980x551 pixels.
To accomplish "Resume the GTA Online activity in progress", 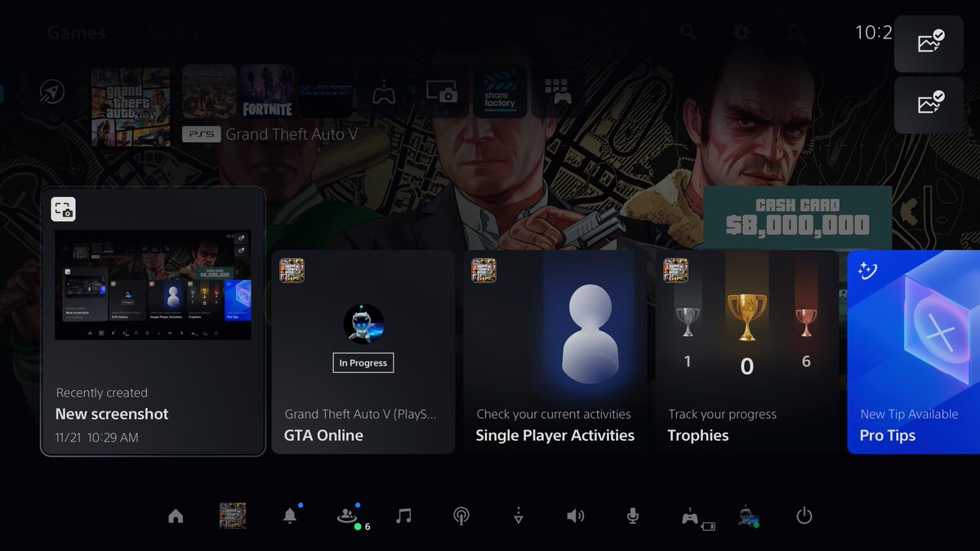I will point(363,351).
